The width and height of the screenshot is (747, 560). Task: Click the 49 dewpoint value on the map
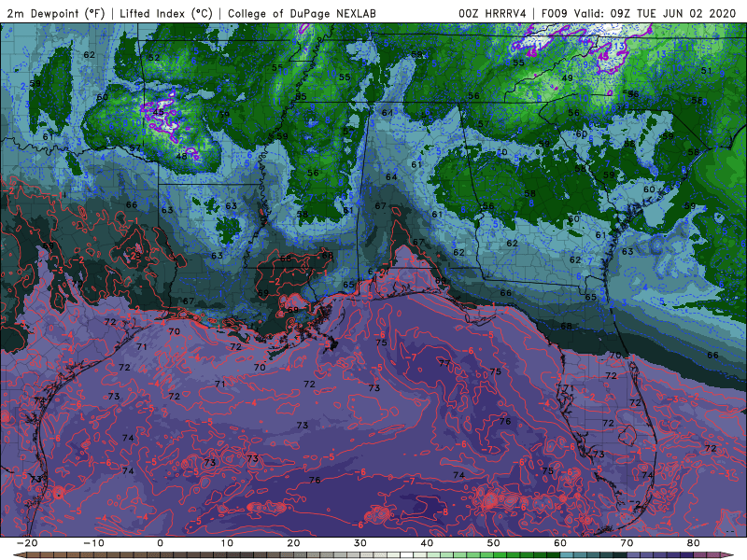click(x=567, y=78)
